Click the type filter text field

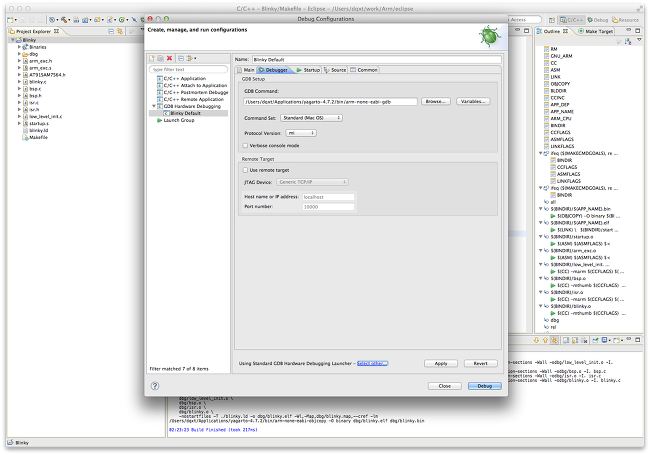coord(188,69)
